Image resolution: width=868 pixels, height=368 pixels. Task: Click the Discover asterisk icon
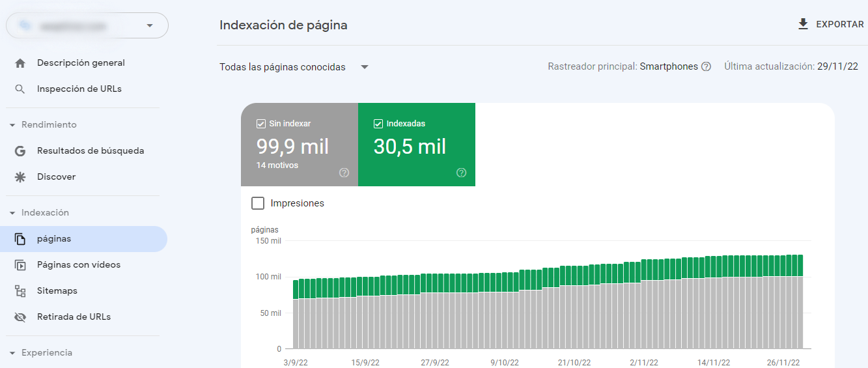(x=20, y=177)
